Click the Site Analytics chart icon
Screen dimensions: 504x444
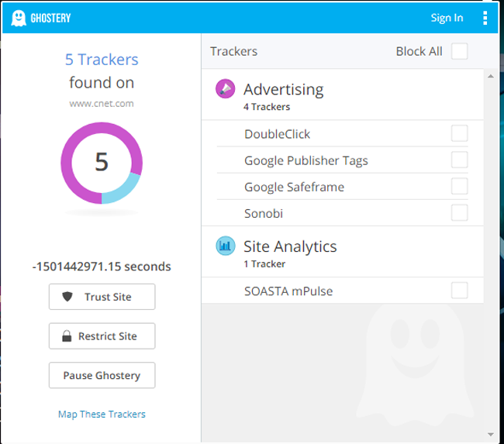coord(225,246)
